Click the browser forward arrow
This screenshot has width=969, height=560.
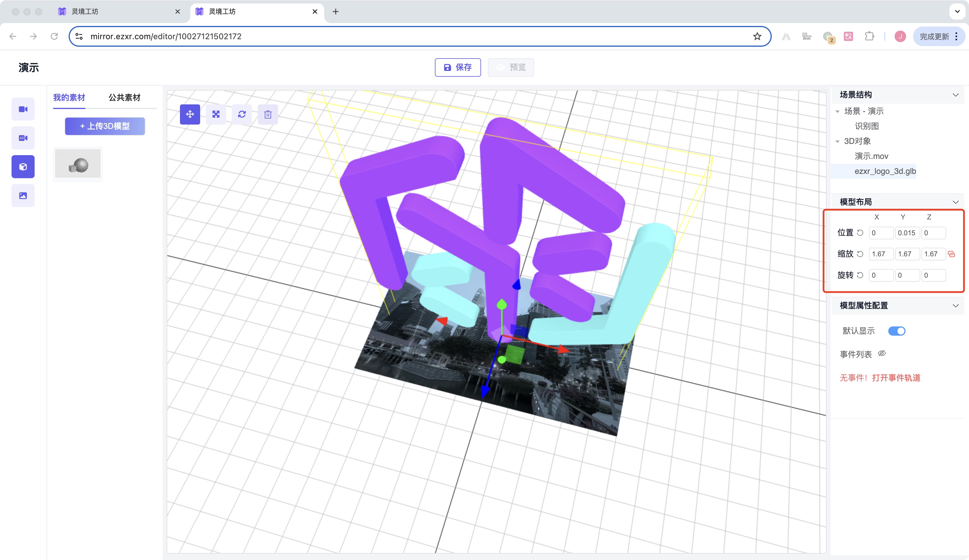click(33, 36)
